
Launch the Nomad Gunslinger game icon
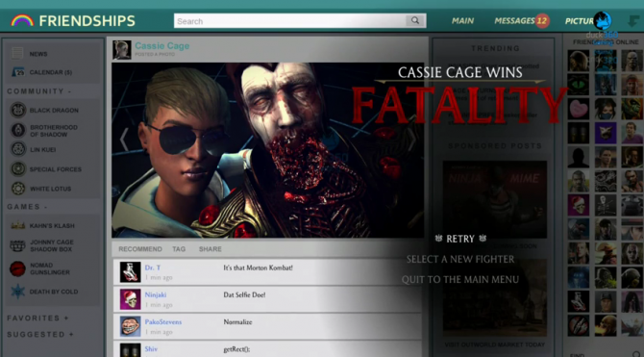click(x=18, y=268)
